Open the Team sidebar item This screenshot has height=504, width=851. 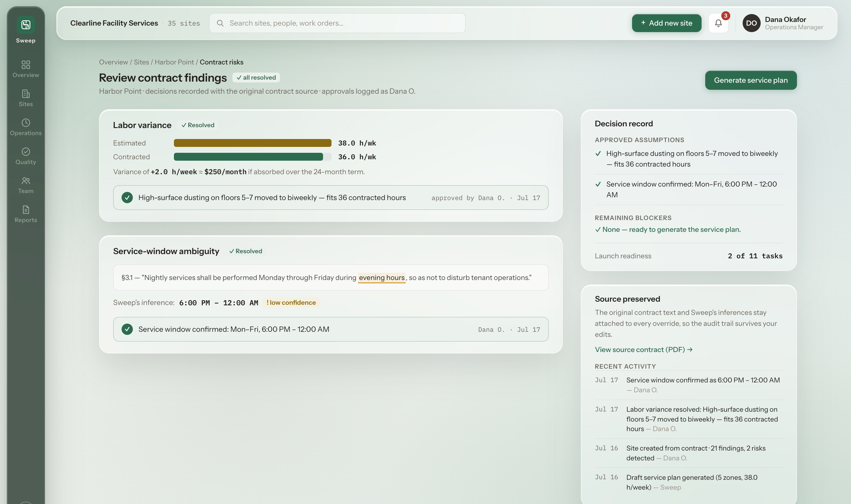click(x=26, y=185)
